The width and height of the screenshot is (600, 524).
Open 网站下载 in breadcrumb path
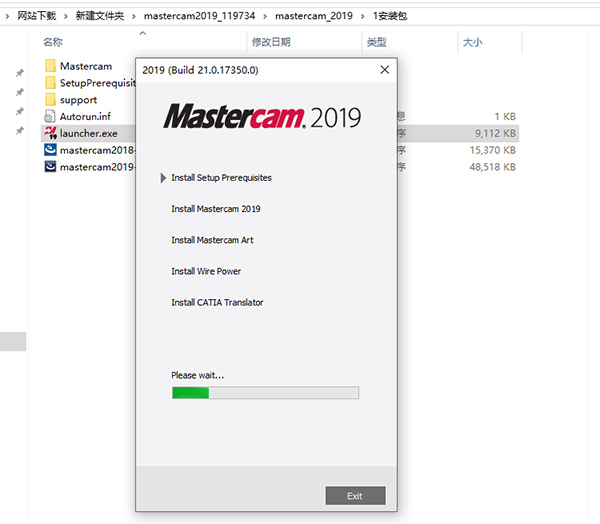(x=36, y=16)
